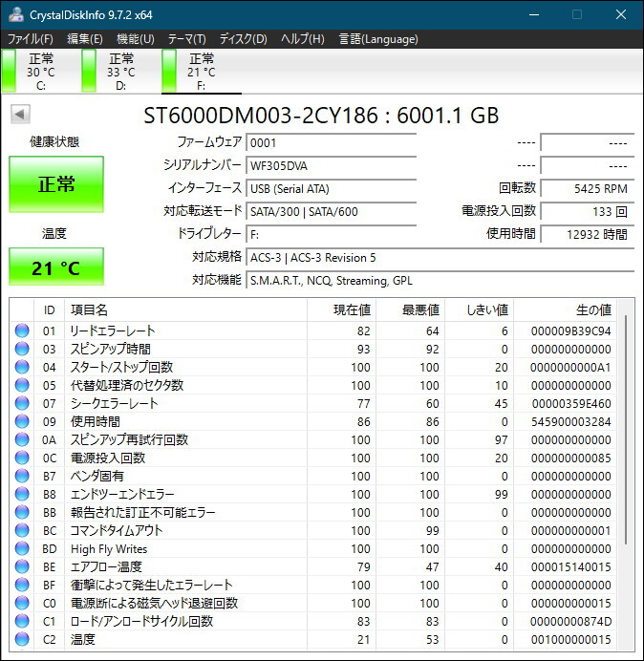Click the 項目名 column header
This screenshot has width=644, height=661.
pyautogui.click(x=186, y=309)
